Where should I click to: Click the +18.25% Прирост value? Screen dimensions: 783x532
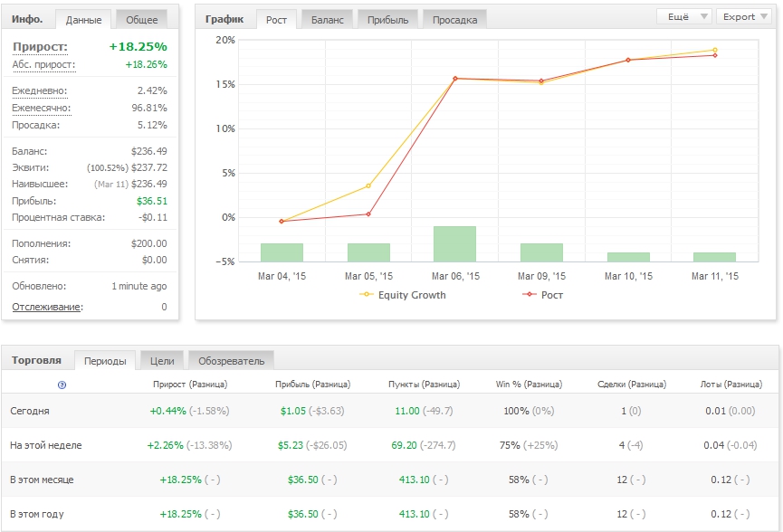click(x=138, y=47)
